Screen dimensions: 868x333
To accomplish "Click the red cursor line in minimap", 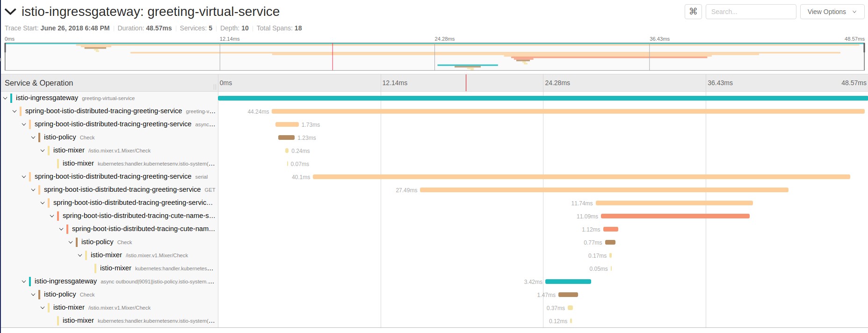I will (333, 57).
